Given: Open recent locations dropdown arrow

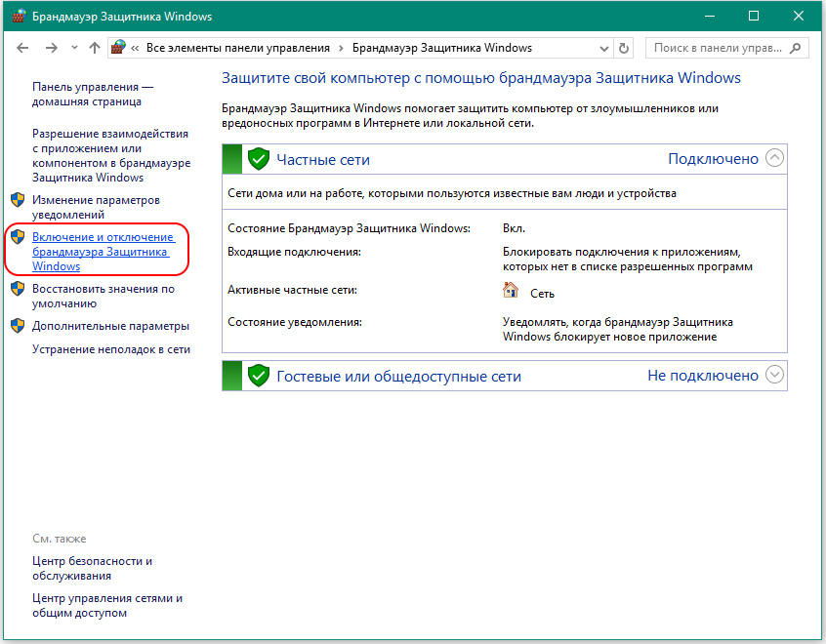Looking at the screenshot, I should (x=74, y=49).
